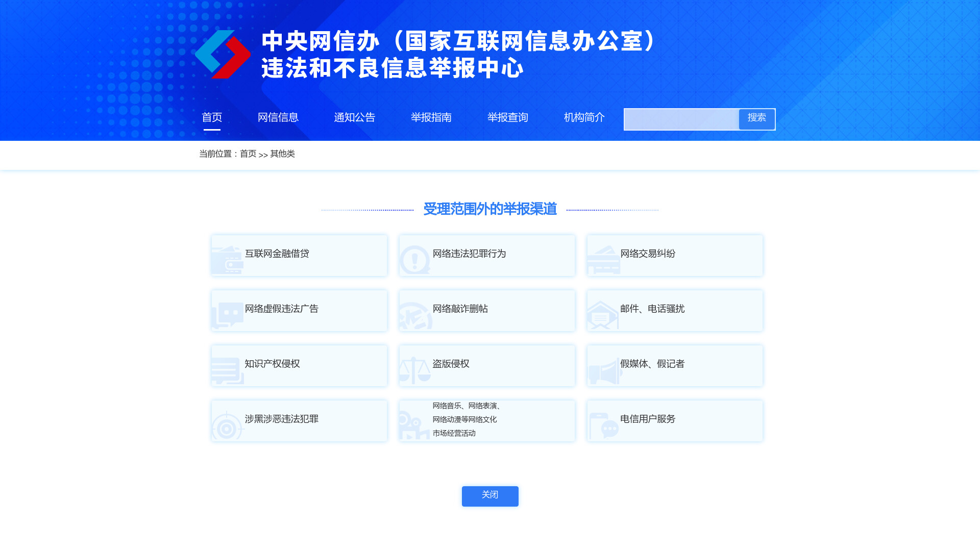Select 举报查询 in the navigation bar

[x=508, y=117]
